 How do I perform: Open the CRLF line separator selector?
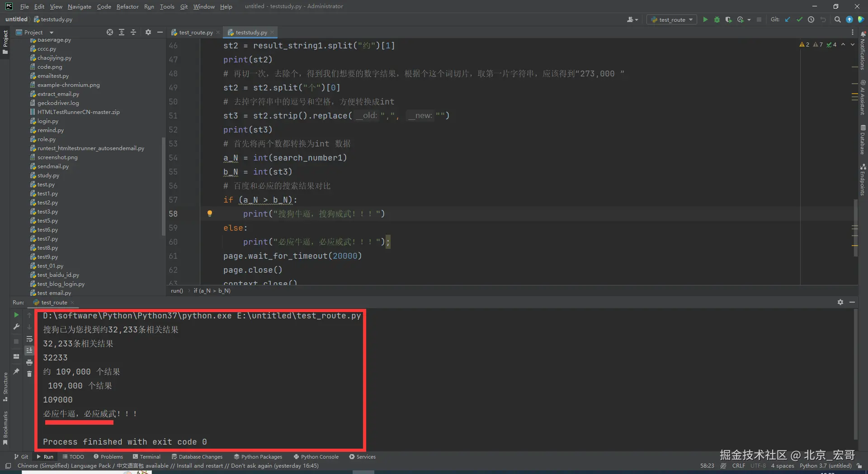(739, 466)
